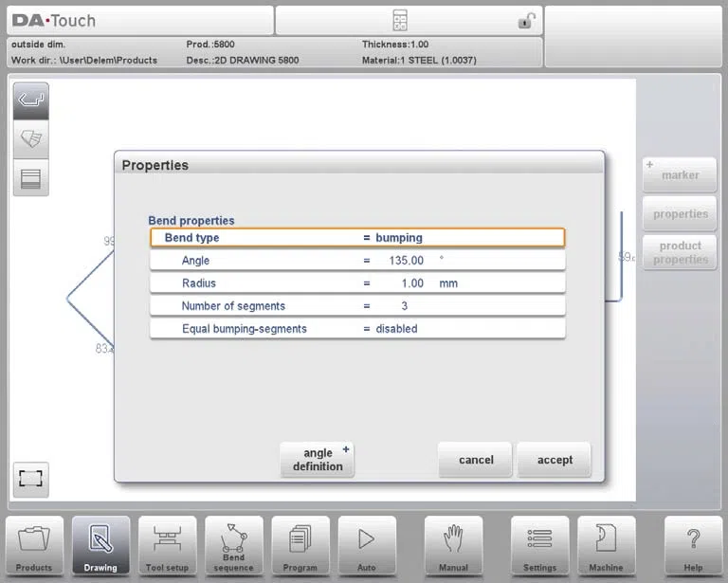Open the Machine mode
728x583 pixels.
607,546
